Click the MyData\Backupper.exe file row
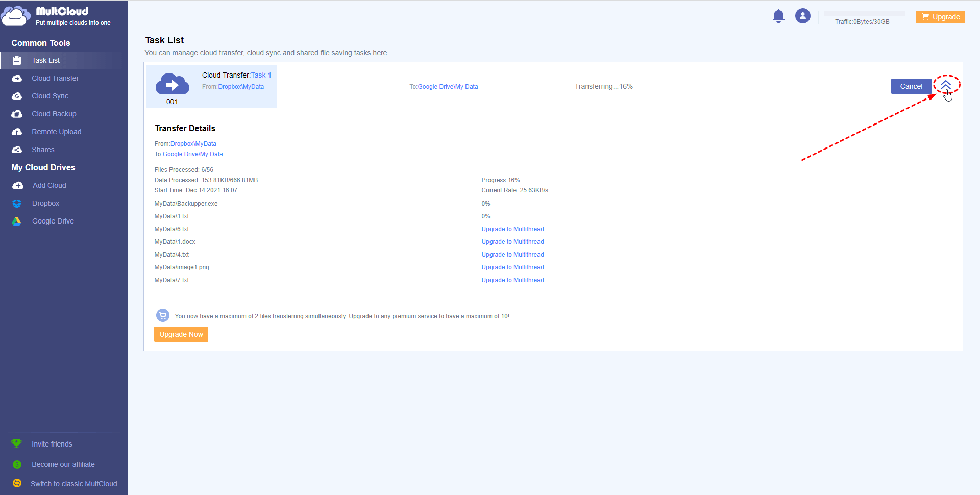 (x=186, y=204)
